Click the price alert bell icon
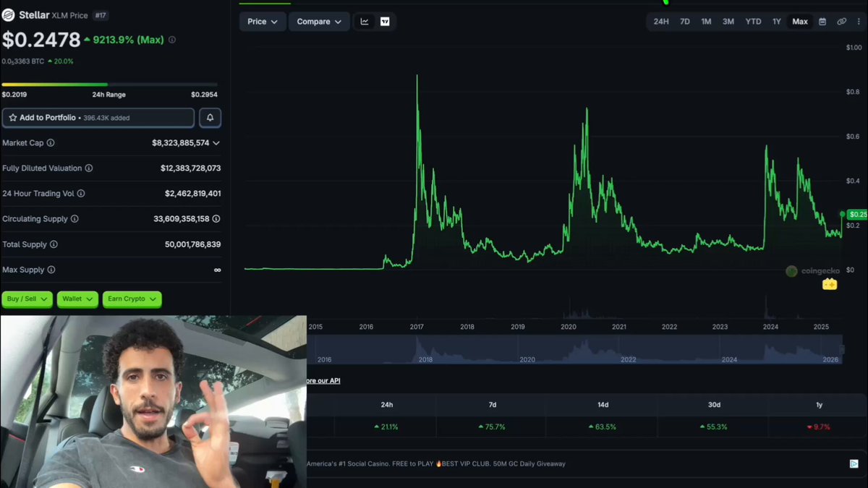The image size is (868, 488). tap(210, 118)
